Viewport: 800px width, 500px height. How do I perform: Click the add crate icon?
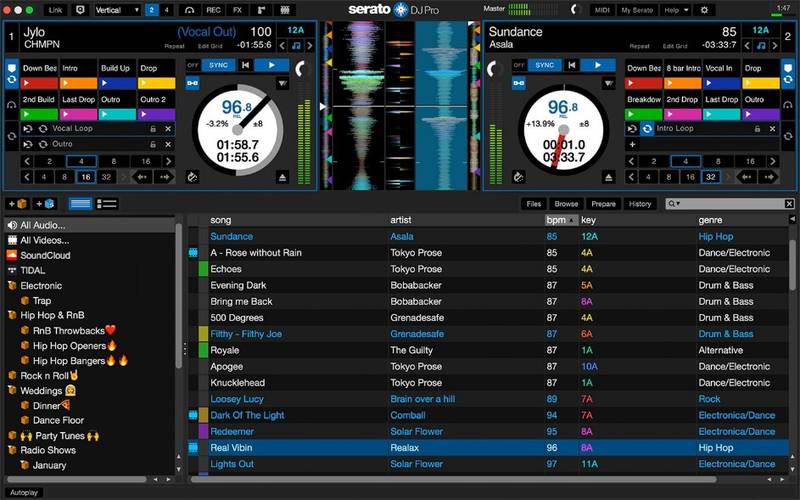coord(17,204)
